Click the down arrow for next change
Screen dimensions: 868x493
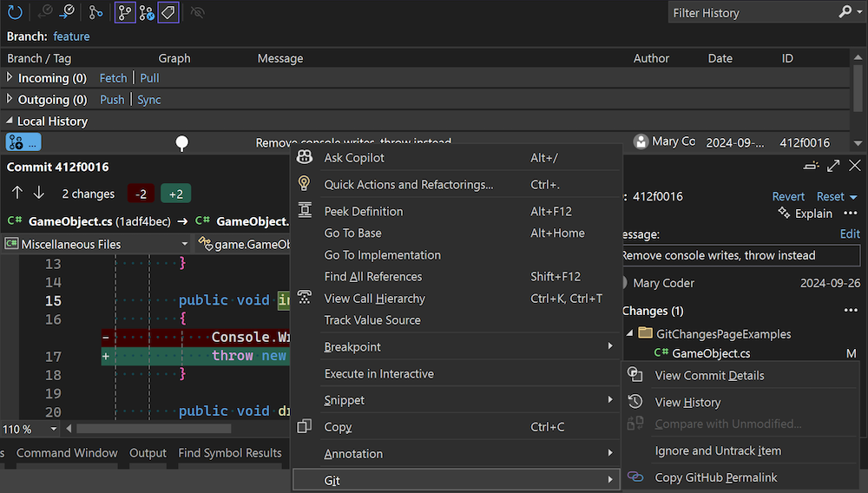(38, 194)
